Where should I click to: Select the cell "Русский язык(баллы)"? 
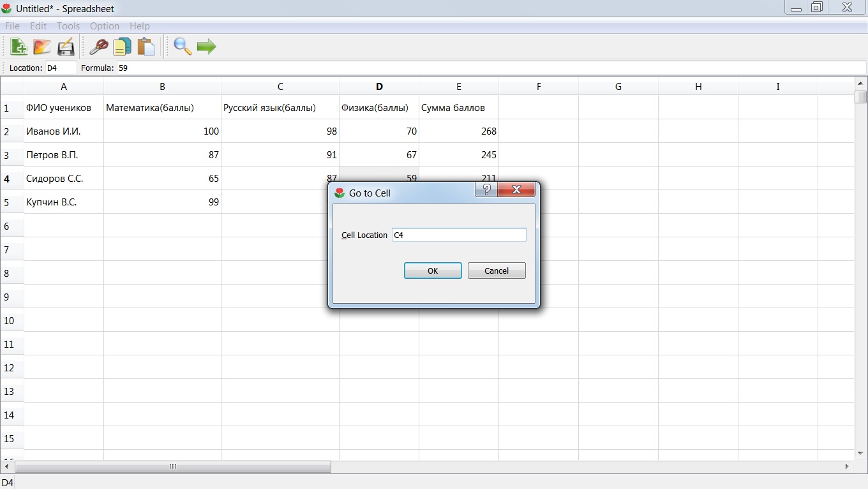[x=280, y=108]
